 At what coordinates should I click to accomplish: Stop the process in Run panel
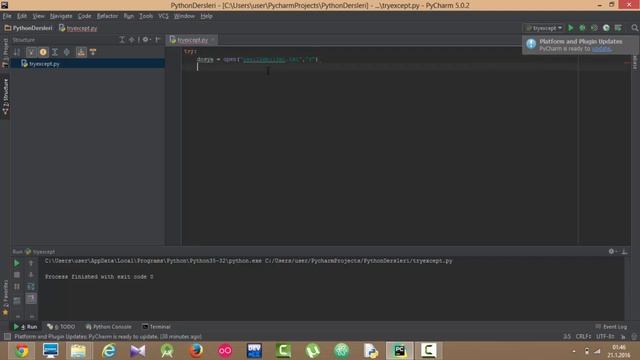click(x=17, y=275)
